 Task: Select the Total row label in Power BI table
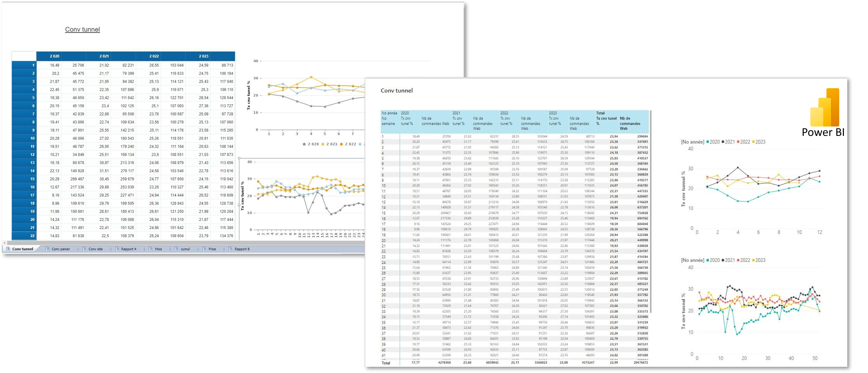coord(386,363)
